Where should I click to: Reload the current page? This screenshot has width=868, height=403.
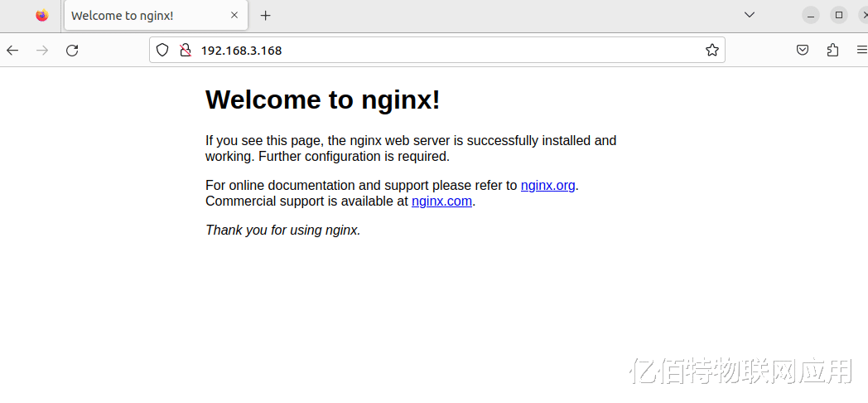point(72,51)
